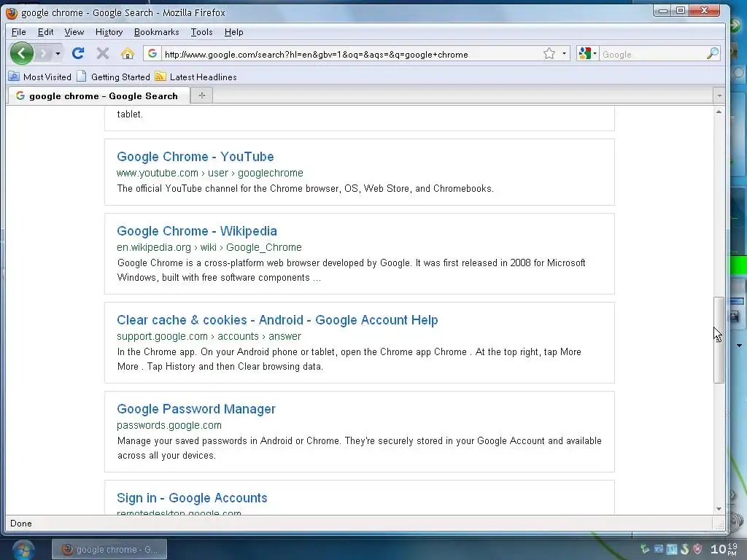The width and height of the screenshot is (747, 560).
Task: Go to the Home page icon
Action: 127,53
